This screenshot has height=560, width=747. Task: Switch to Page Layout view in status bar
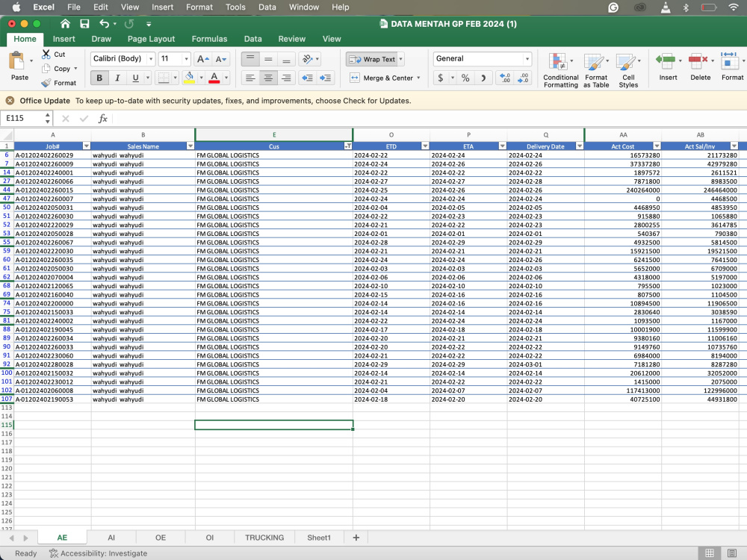click(732, 553)
